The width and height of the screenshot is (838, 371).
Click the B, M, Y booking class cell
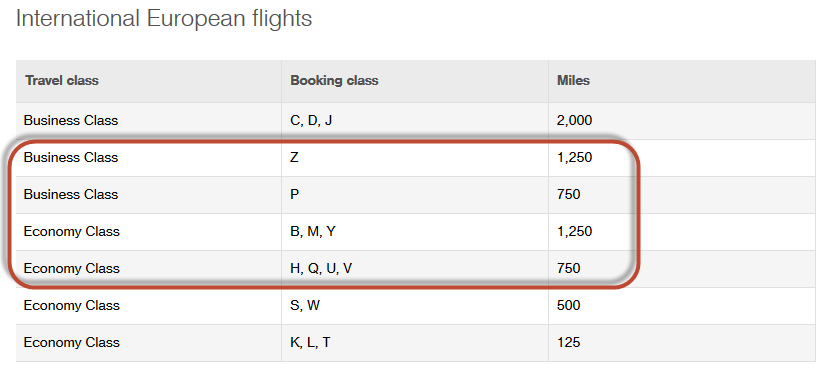[x=313, y=231]
